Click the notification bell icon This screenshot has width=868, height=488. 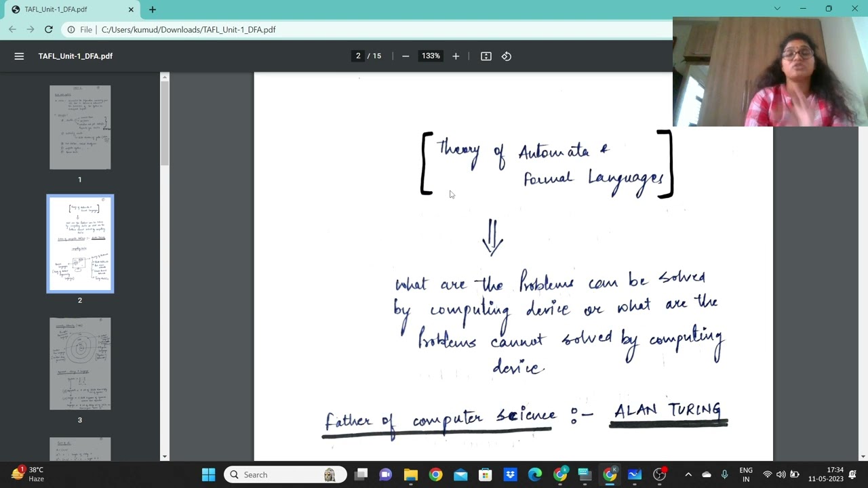click(853, 474)
